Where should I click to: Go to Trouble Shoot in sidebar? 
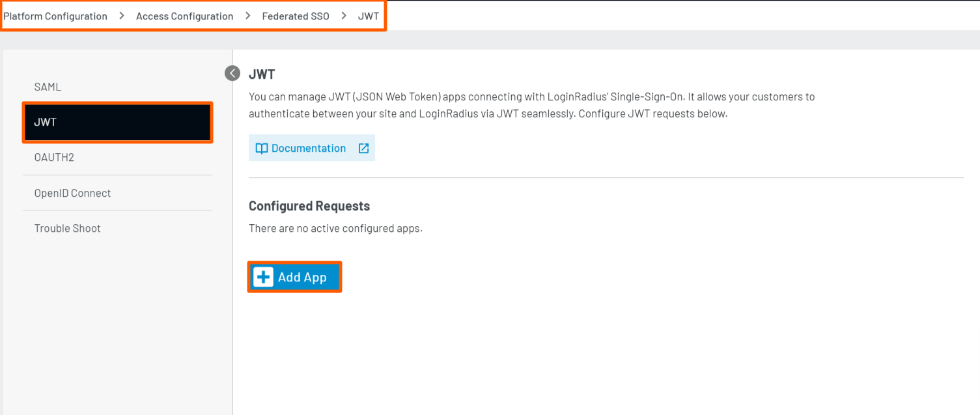coord(67,229)
